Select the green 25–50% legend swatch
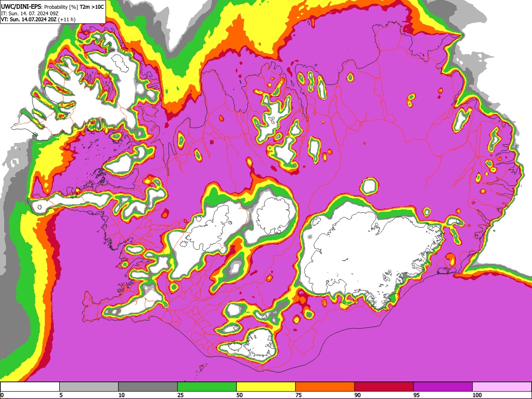 point(207,387)
